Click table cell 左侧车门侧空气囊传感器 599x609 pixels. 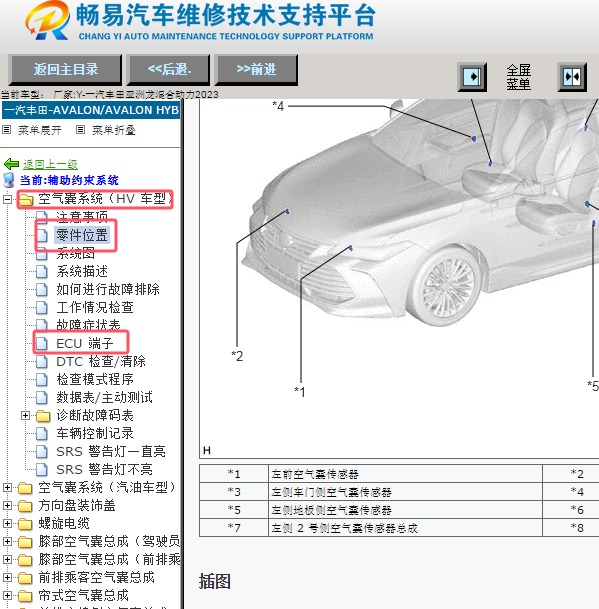(405, 492)
